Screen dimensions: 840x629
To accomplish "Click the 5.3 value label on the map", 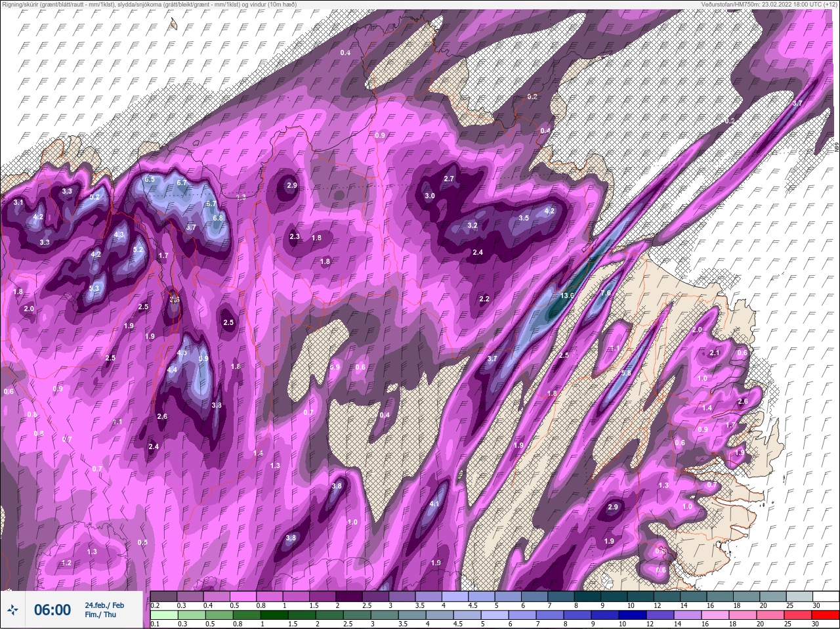I will pyautogui.click(x=94, y=288).
